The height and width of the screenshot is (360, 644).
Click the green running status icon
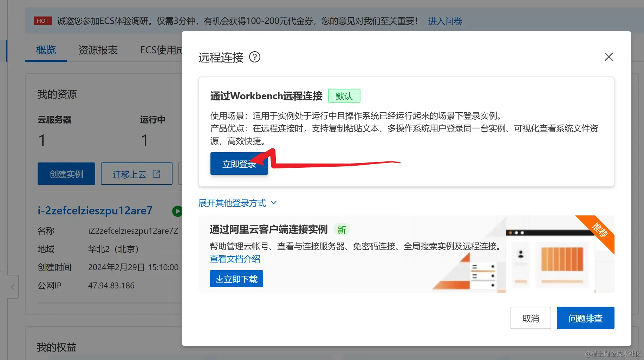point(177,211)
